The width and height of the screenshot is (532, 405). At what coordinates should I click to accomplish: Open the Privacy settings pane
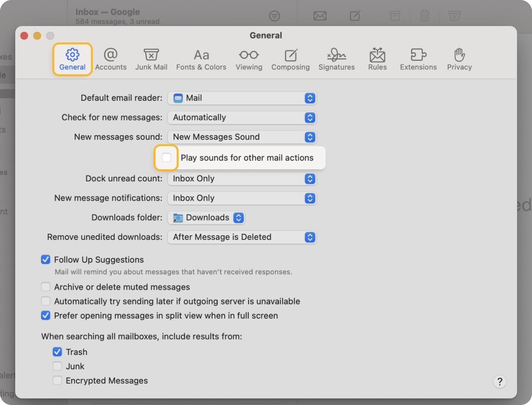pyautogui.click(x=459, y=59)
